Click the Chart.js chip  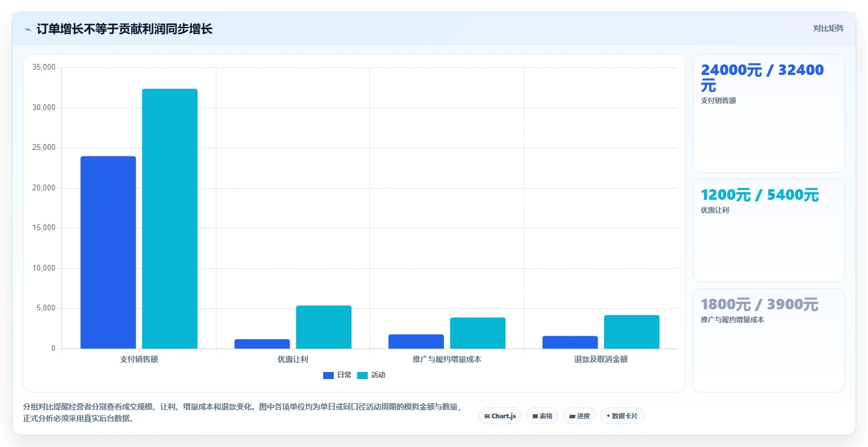(x=500, y=416)
